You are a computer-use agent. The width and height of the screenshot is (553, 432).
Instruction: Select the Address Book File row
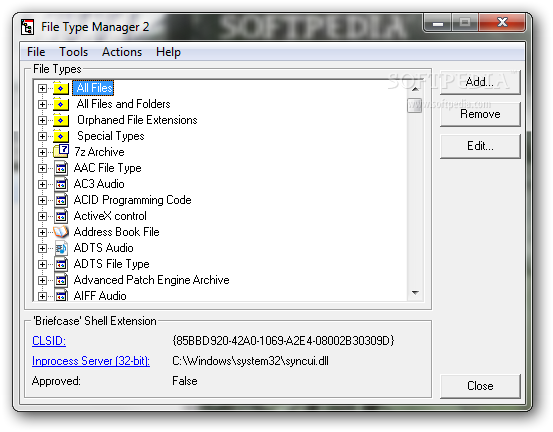coord(116,232)
